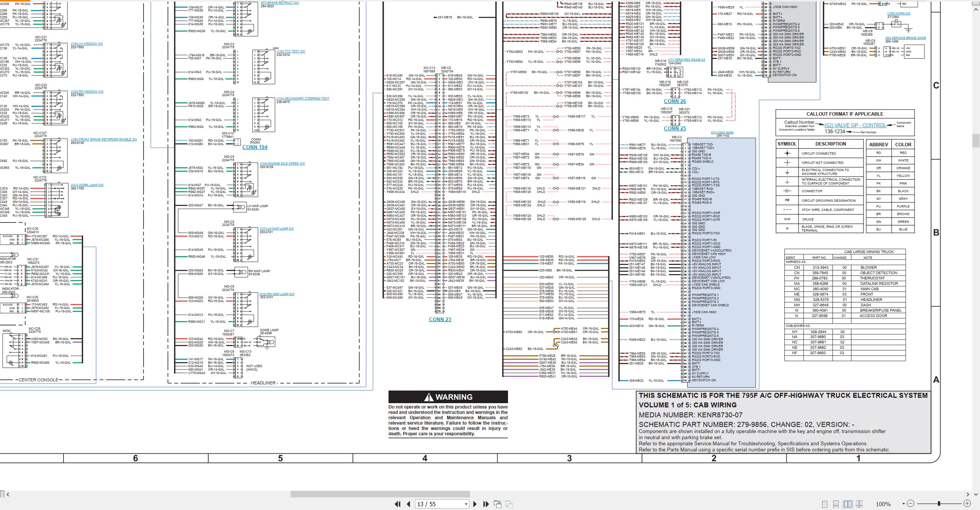980x510 pixels.
Task: Zoom in with the plus button
Action: pos(967,503)
